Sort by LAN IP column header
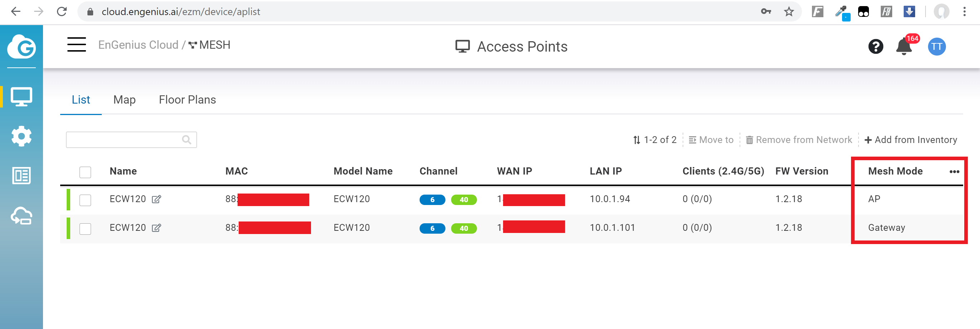Viewport: 980px width, 329px height. point(606,171)
